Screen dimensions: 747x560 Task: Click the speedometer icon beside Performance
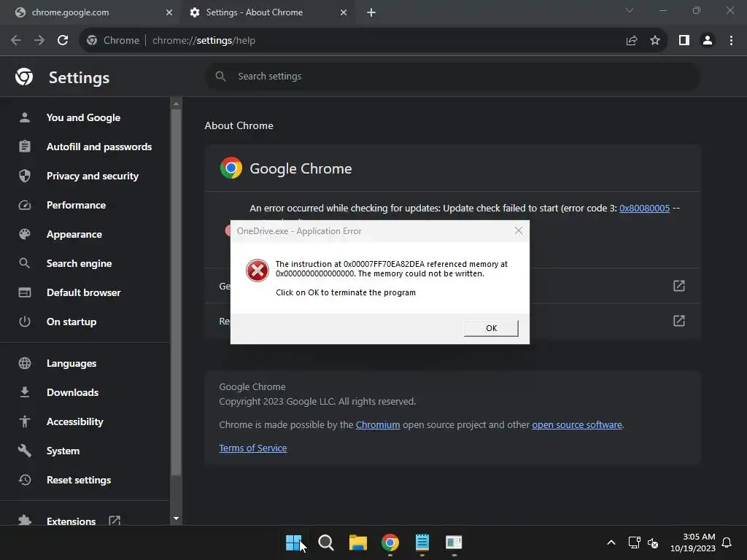click(25, 205)
